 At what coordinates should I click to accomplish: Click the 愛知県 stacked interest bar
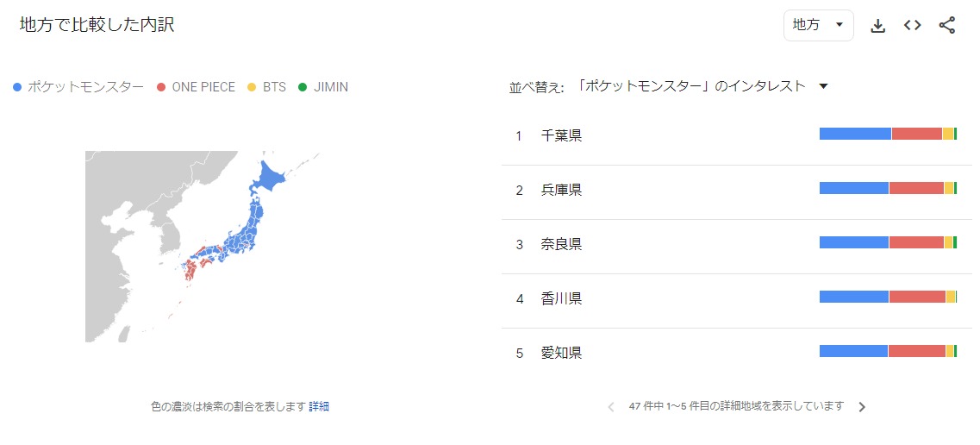click(x=888, y=351)
